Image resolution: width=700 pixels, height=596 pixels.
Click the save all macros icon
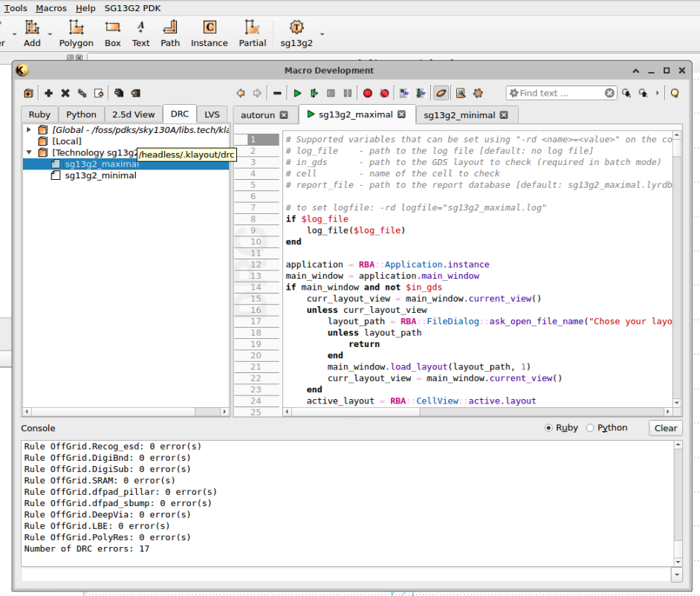point(119,93)
